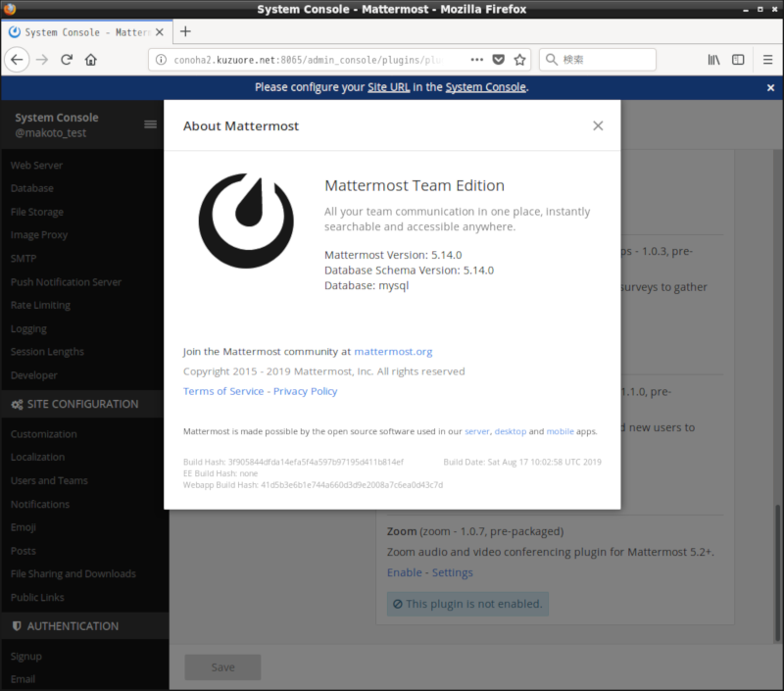This screenshot has width=784, height=691.
Task: Open Users and Teams settings
Action: (49, 480)
